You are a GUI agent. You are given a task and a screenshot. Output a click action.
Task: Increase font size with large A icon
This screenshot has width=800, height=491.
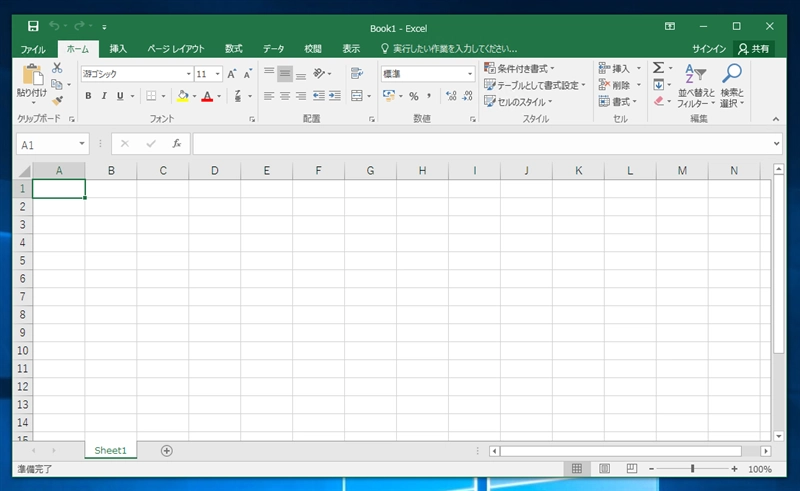pyautogui.click(x=232, y=74)
